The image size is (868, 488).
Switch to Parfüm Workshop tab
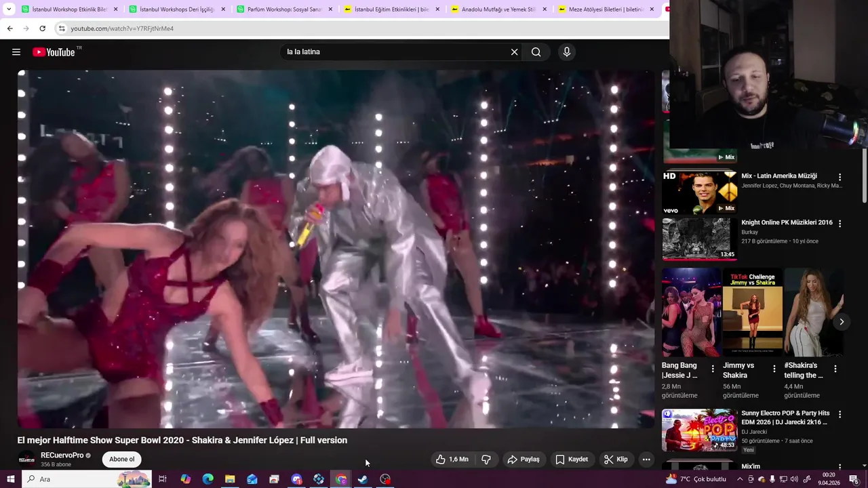tap(284, 9)
